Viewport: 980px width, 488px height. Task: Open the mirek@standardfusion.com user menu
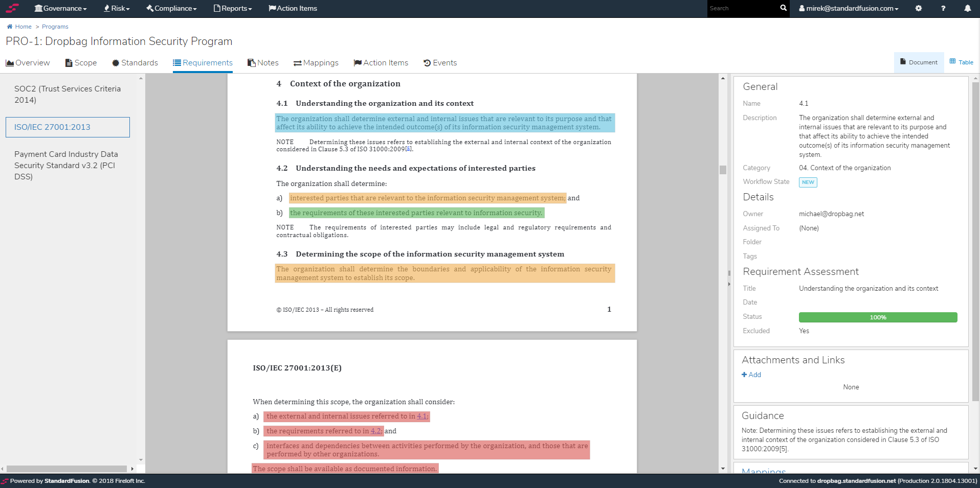[849, 8]
